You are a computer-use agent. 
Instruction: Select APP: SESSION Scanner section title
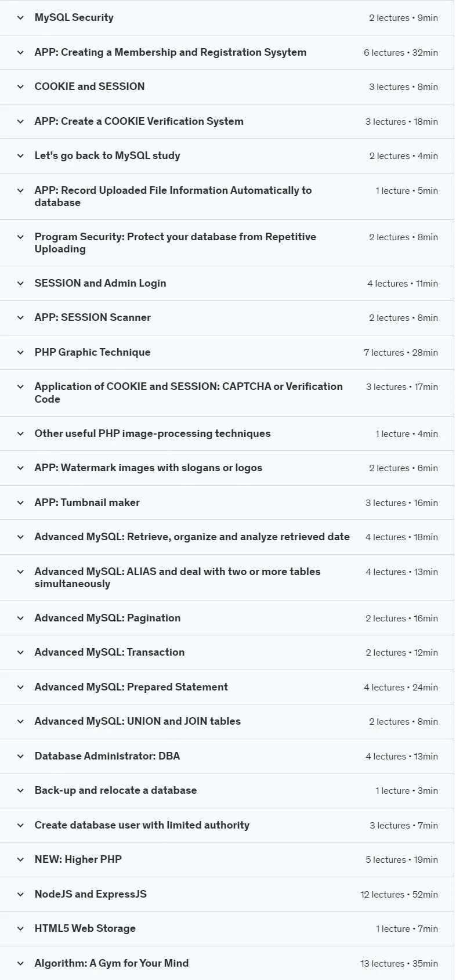pyautogui.click(x=93, y=317)
